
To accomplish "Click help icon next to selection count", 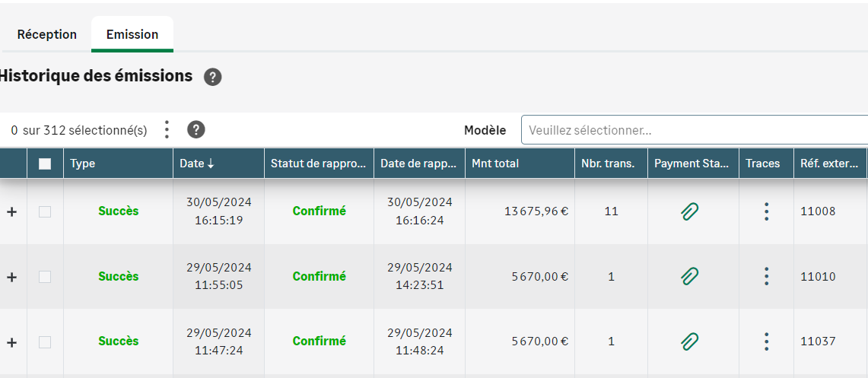I will (x=196, y=130).
